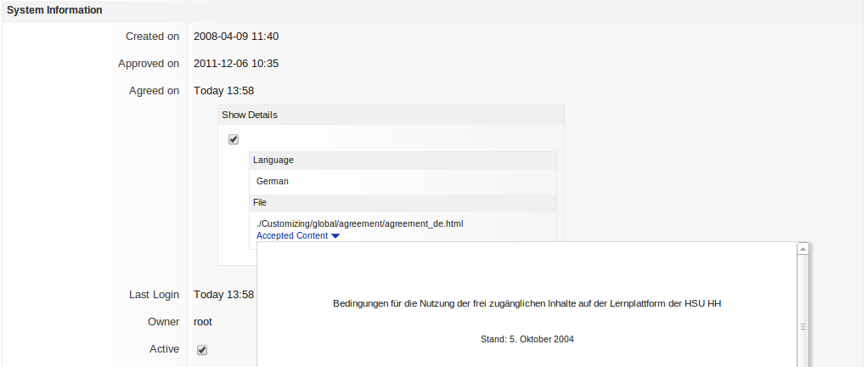The height and width of the screenshot is (367, 868).
Task: Click the agreement_de.html file path
Action: point(359,223)
